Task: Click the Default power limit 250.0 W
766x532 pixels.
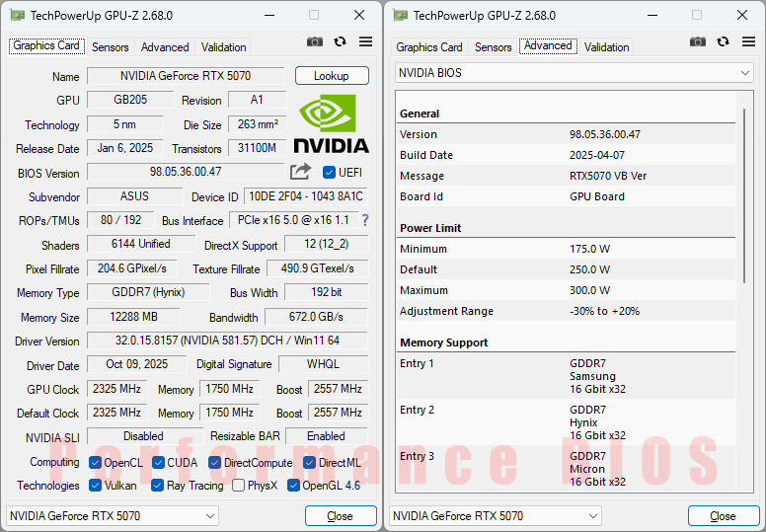Action: click(589, 269)
